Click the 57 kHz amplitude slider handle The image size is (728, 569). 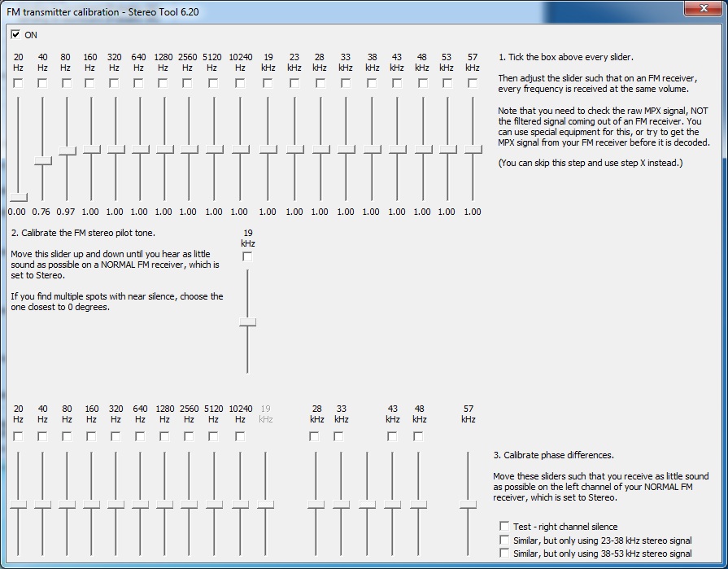(473, 149)
